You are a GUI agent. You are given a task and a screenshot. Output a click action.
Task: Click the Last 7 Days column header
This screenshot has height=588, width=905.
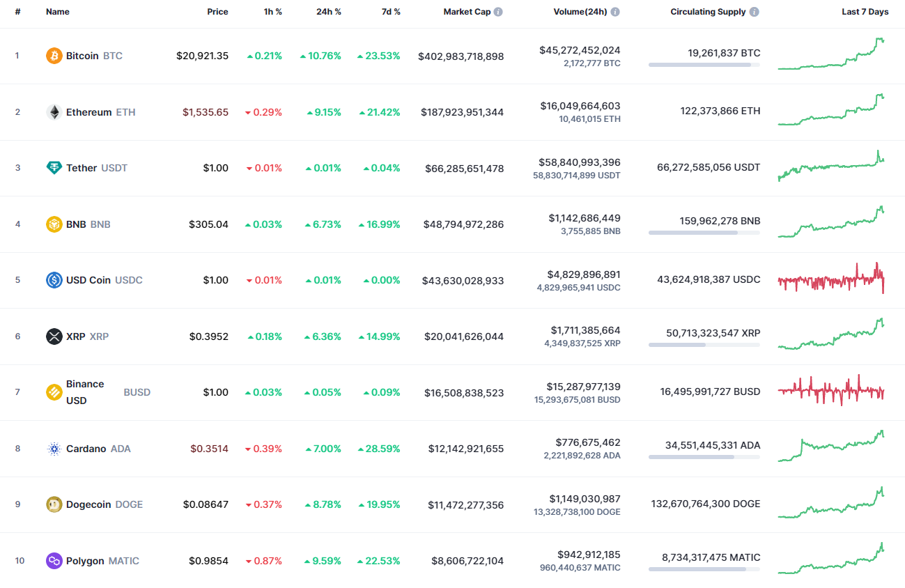(865, 11)
